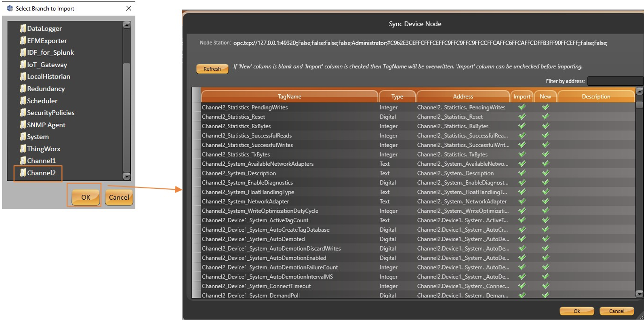The height and width of the screenshot is (320, 644).
Task: Sort by the TagName column header
Action: (x=289, y=97)
